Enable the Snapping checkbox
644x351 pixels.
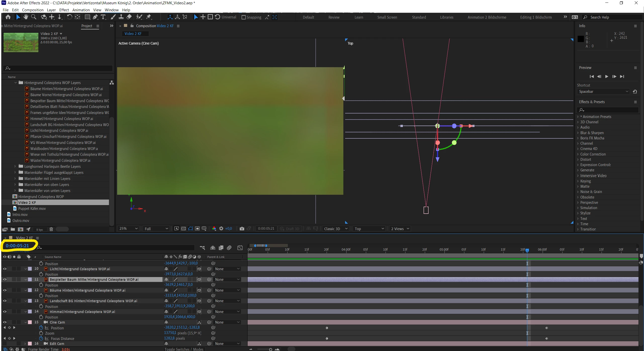click(244, 17)
